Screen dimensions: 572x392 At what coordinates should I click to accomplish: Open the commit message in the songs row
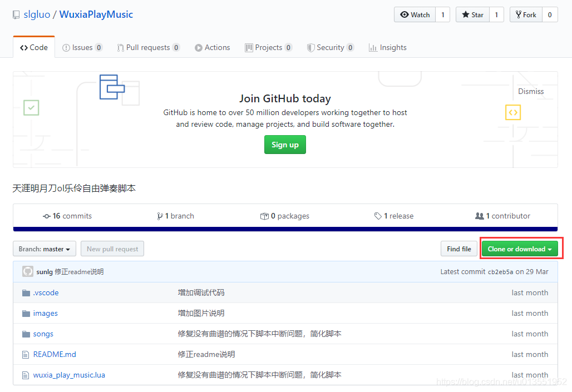pos(259,334)
